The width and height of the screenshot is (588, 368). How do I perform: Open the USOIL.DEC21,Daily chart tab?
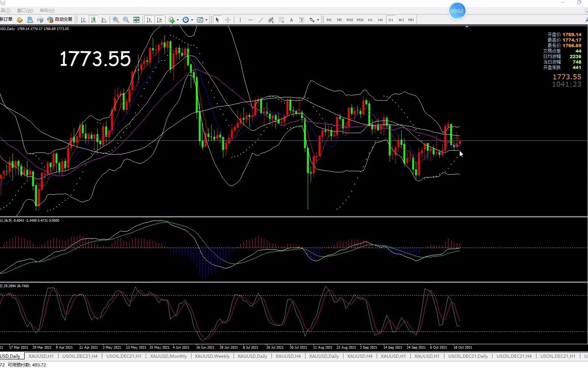468,356
